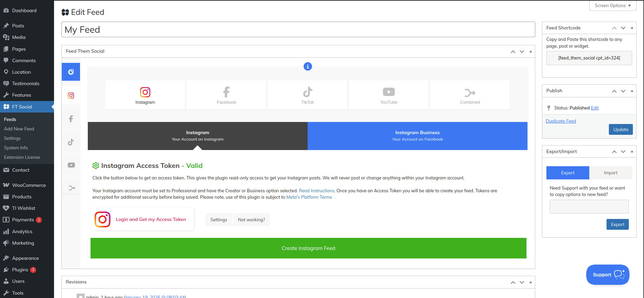Image resolution: width=644 pixels, height=298 pixels.
Task: Open Payments menu with notification badge
Action: click(27, 220)
